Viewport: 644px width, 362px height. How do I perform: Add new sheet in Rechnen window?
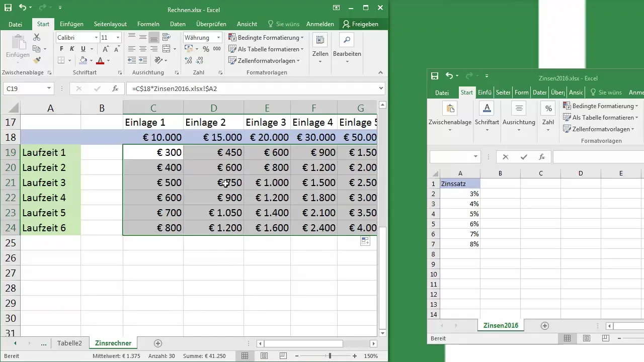click(158, 343)
